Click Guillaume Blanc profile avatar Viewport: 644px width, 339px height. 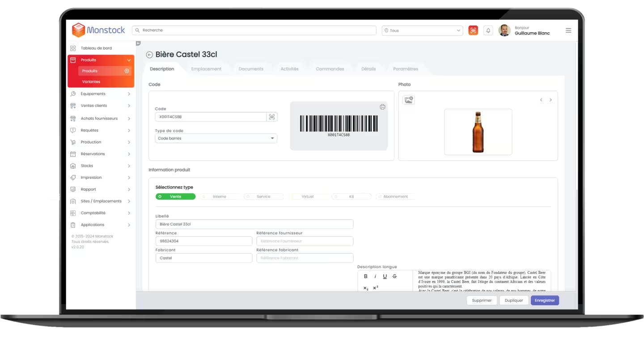pyautogui.click(x=504, y=30)
